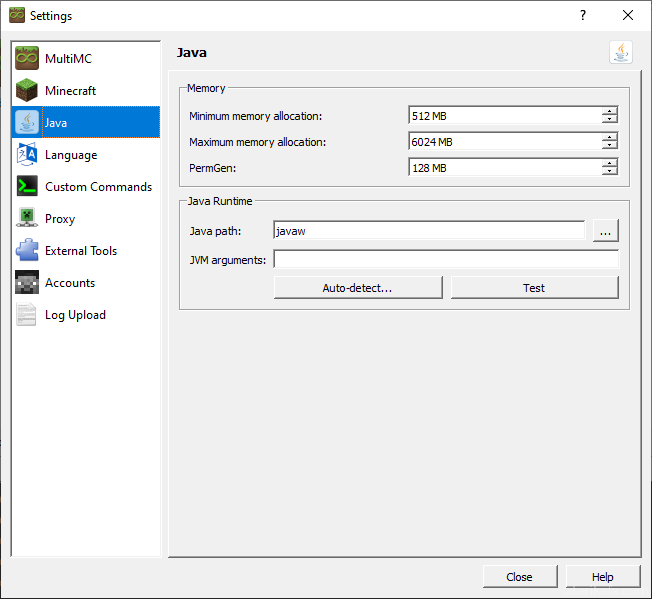Click the Auto-detect... button
The height and width of the screenshot is (599, 652).
click(x=358, y=288)
